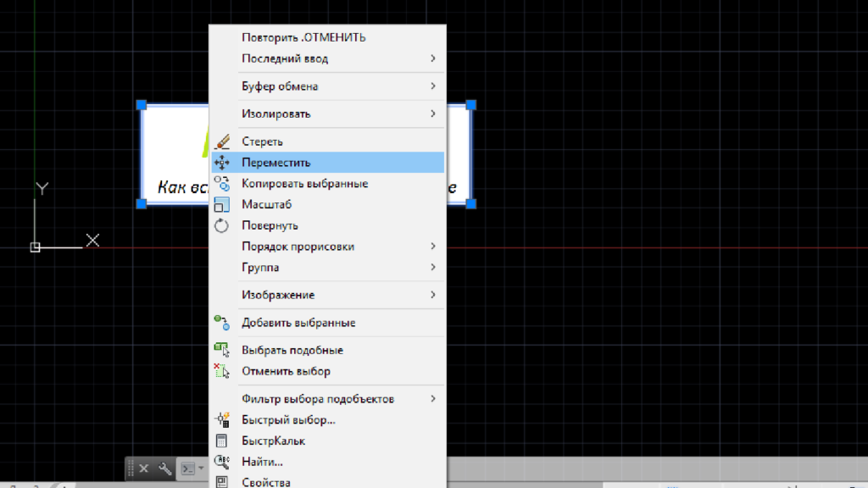Click the top-right blue grip of image
The height and width of the screenshot is (488, 868).
tap(471, 105)
